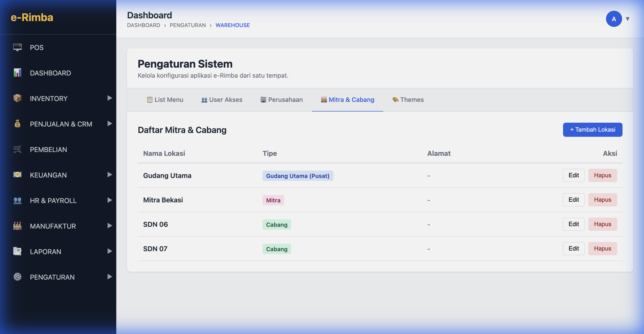Click the Penjualan & CRM money bag icon

17,124
